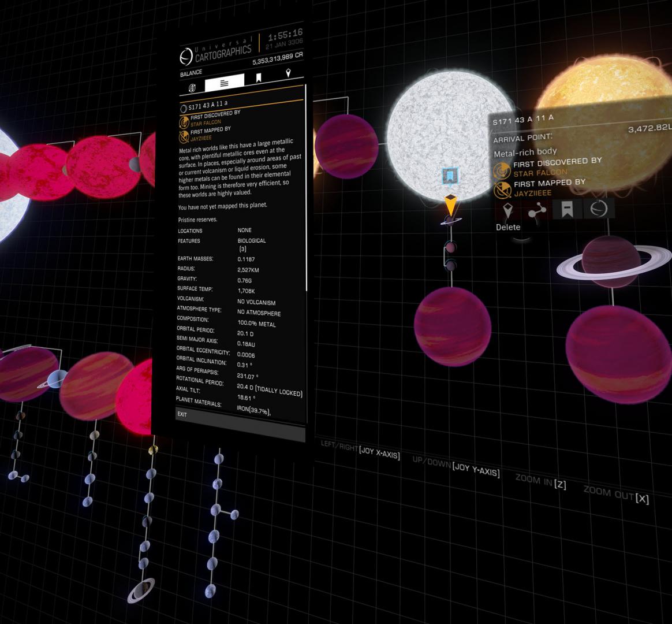Select the ringed planet at chain bottom
672x624 pixels.
click(141, 590)
